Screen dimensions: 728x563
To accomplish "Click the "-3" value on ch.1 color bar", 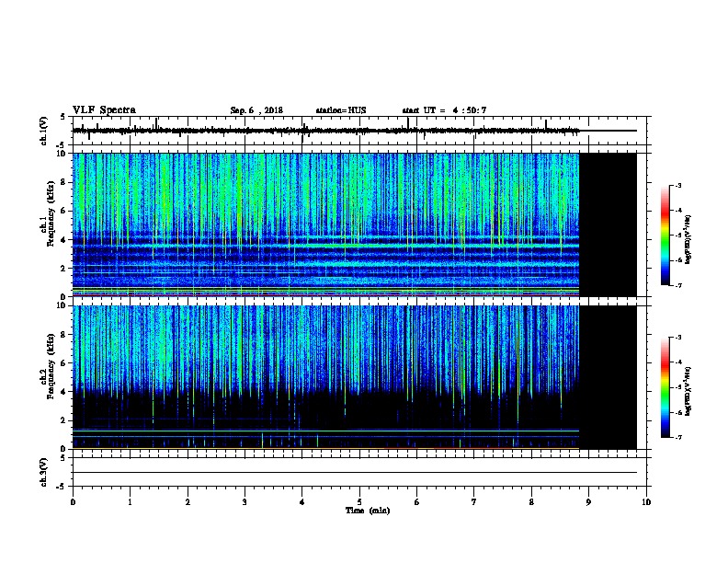I will click(677, 185).
